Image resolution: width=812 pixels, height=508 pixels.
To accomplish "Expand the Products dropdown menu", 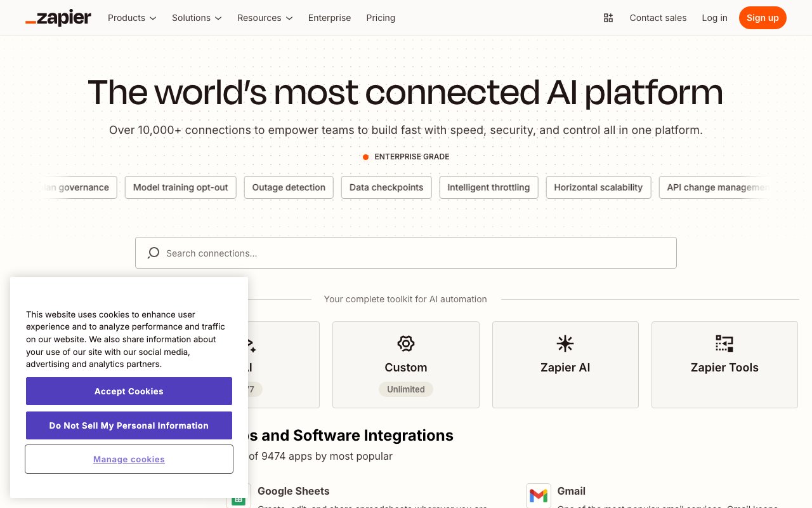I will [132, 18].
